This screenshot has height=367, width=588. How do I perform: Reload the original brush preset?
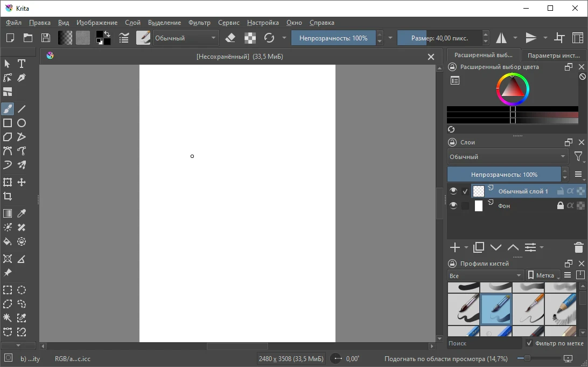click(x=269, y=38)
